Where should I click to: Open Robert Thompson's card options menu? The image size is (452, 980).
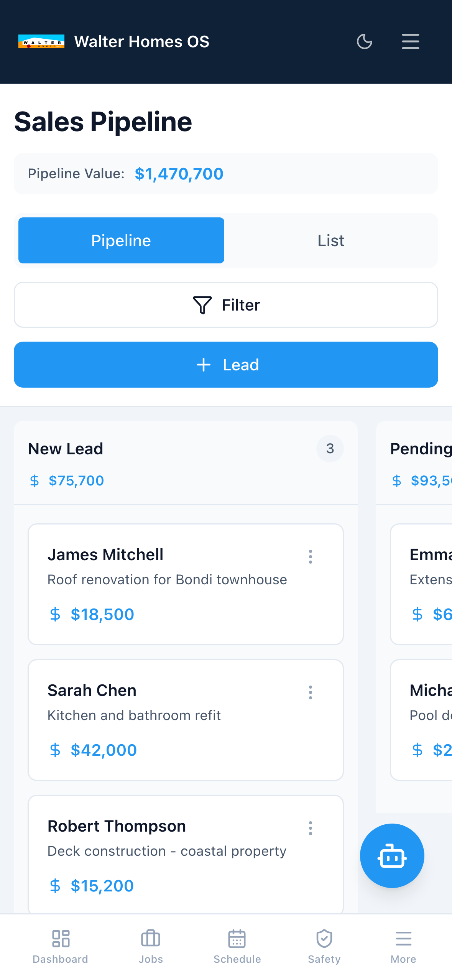[x=310, y=828]
